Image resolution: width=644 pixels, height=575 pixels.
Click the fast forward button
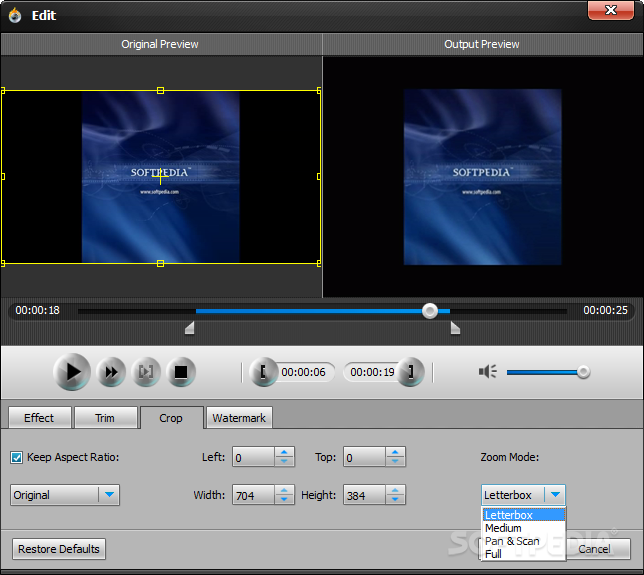click(111, 372)
